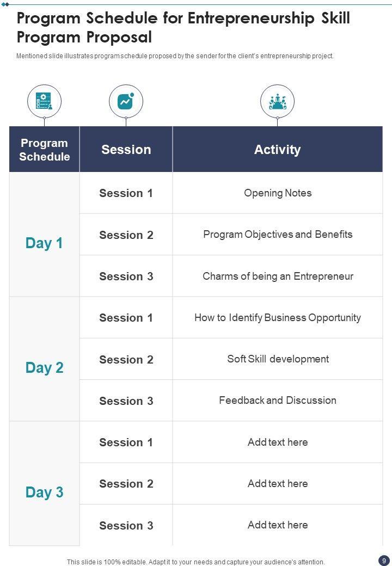Click the team group icon above Activity
This screenshot has height=566, width=392.
pyautogui.click(x=277, y=101)
